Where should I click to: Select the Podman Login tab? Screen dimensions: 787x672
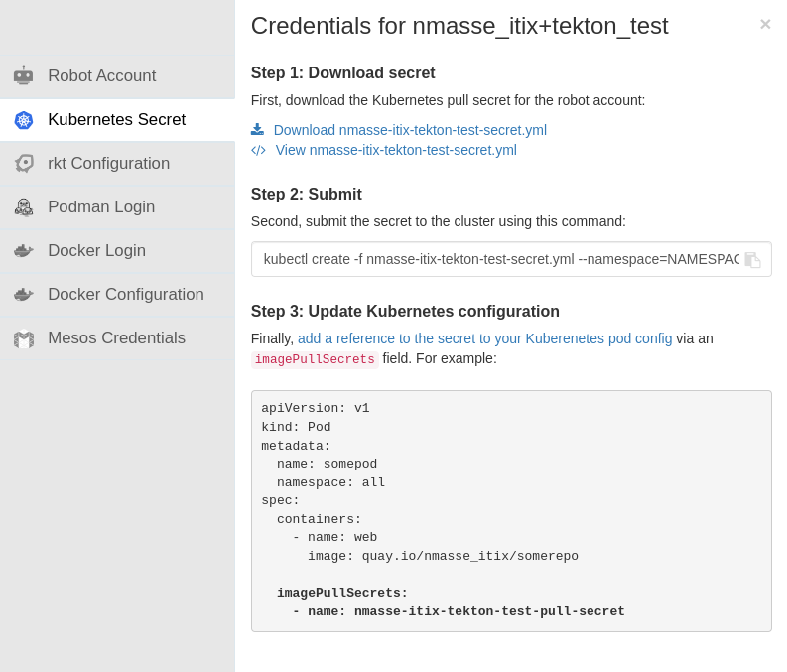point(101,207)
